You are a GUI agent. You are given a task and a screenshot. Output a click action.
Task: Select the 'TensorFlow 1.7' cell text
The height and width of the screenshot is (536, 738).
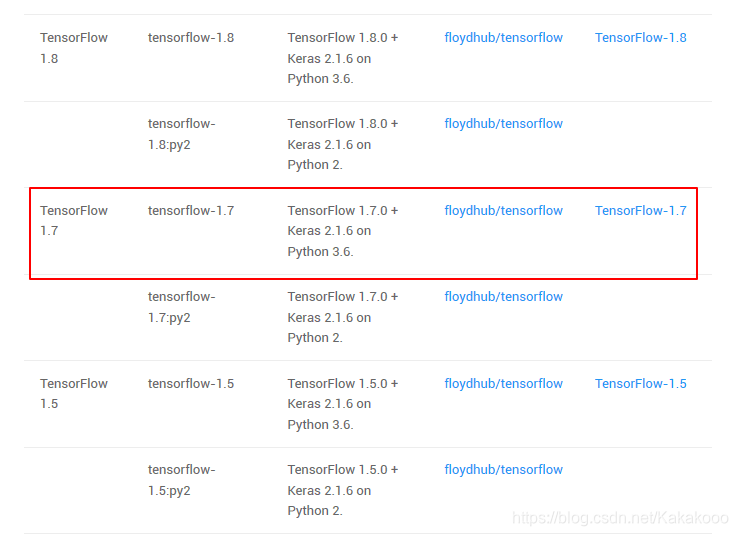click(x=74, y=221)
